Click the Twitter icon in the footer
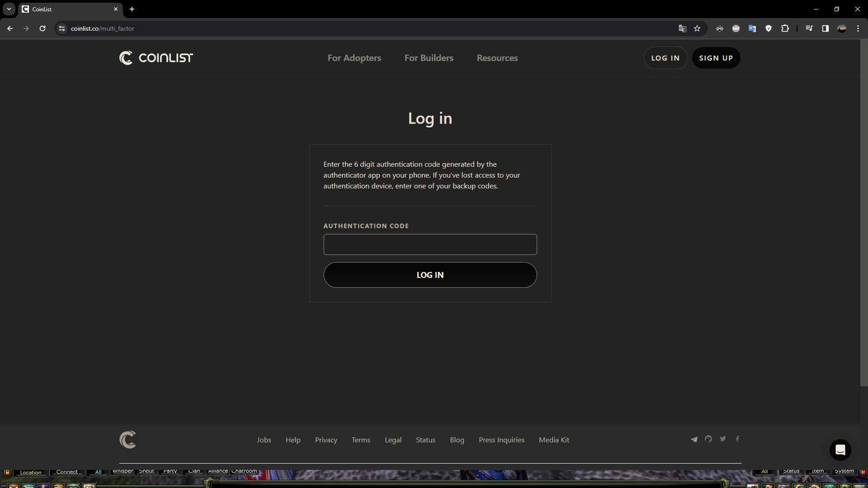Image resolution: width=868 pixels, height=488 pixels. point(723,439)
